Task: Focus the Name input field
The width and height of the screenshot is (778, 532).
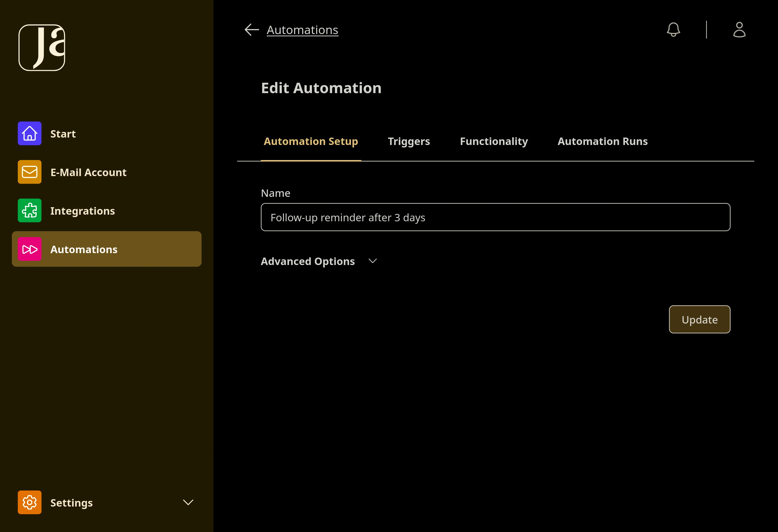Action: point(495,217)
